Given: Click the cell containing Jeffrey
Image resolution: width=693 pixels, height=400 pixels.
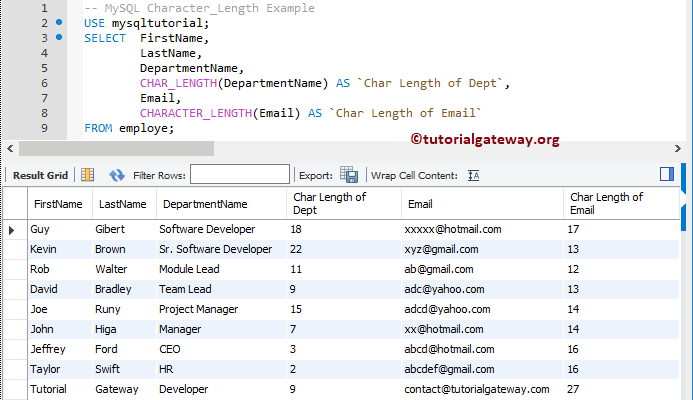Looking at the screenshot, I should pos(49,349).
